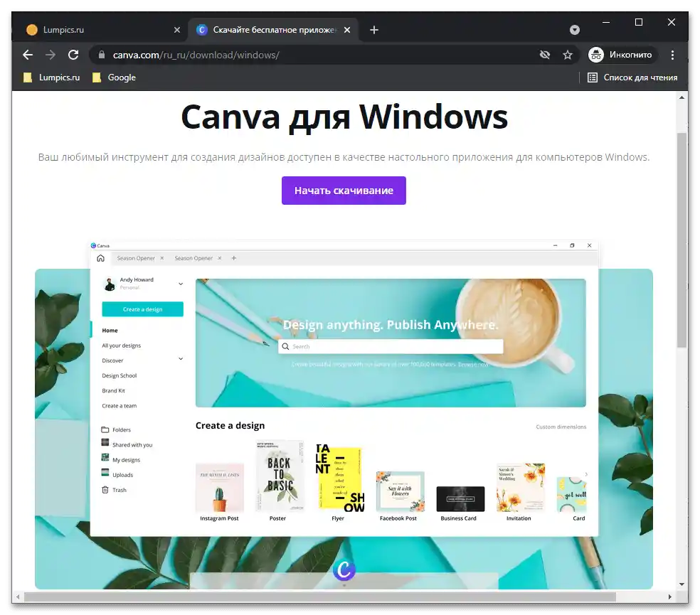
Task: Click the scroll right arrow
Action: pos(669,597)
